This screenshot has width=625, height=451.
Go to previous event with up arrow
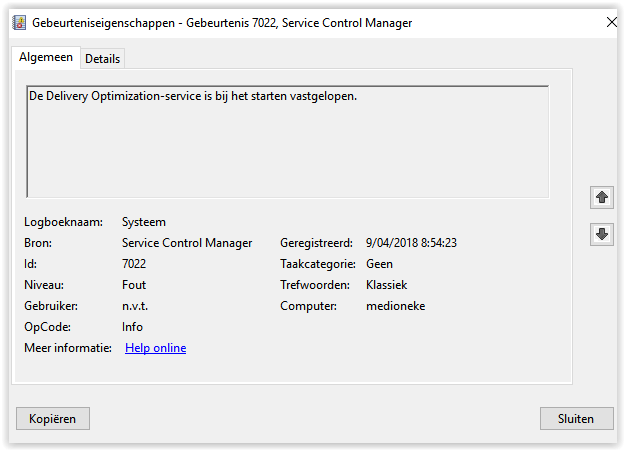[x=602, y=197]
